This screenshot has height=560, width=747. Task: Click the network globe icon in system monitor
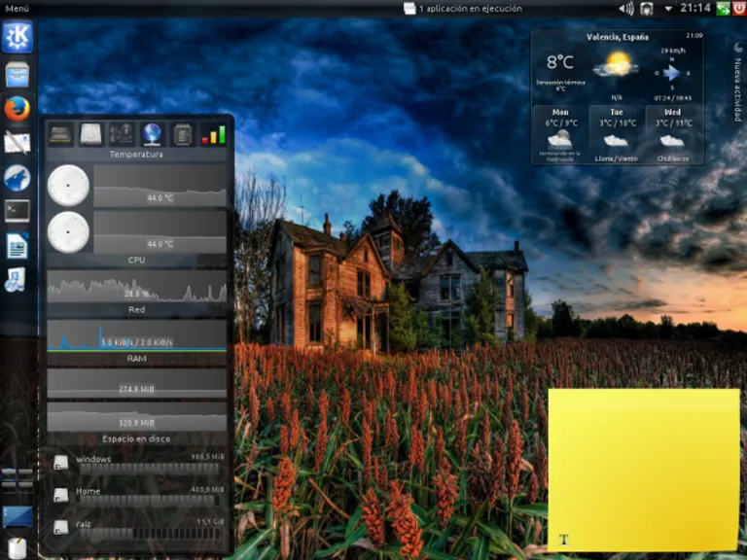click(x=152, y=134)
